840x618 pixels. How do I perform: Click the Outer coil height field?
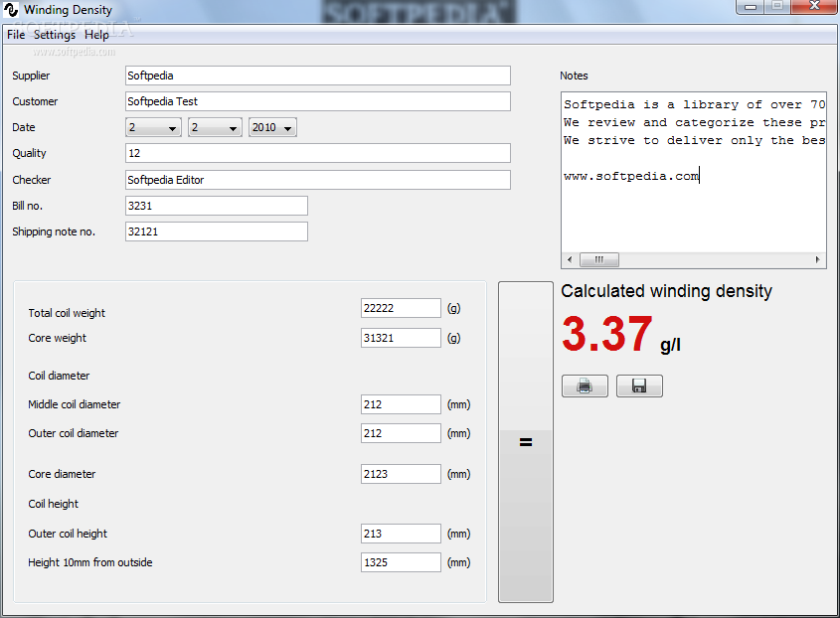pyautogui.click(x=401, y=534)
